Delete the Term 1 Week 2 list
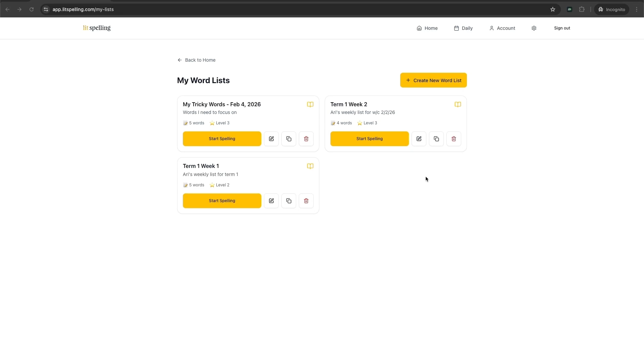 click(x=453, y=139)
